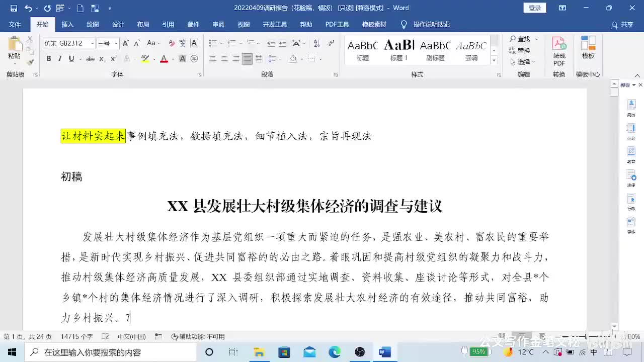Open the Mail app on the taskbar

tap(309, 352)
